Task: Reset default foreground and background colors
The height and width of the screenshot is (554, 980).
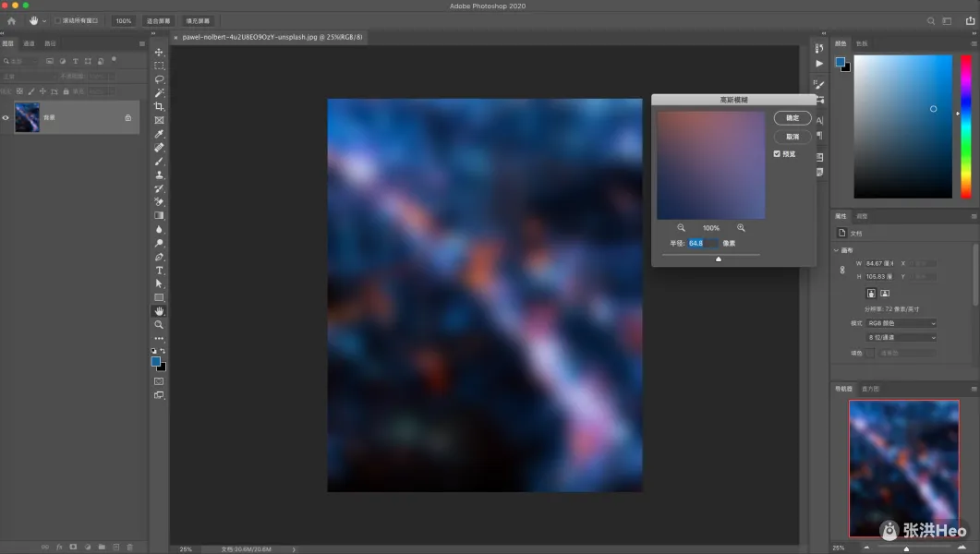Action: click(153, 351)
